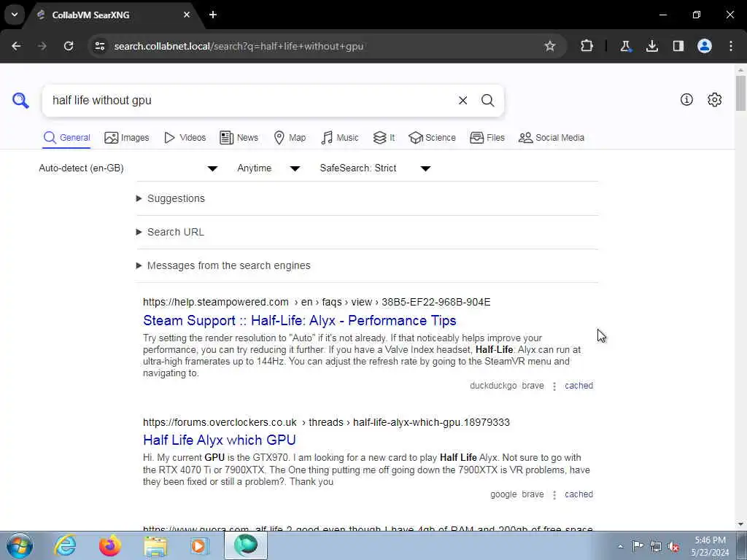The image size is (747, 560).
Task: Click the browser forward arrow
Action: [x=42, y=46]
